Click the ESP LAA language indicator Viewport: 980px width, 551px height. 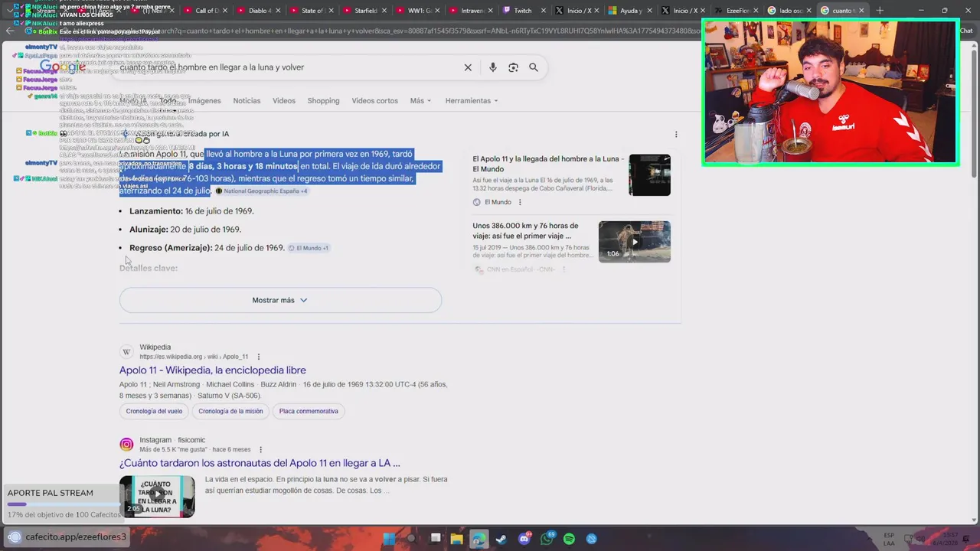[x=889, y=539]
